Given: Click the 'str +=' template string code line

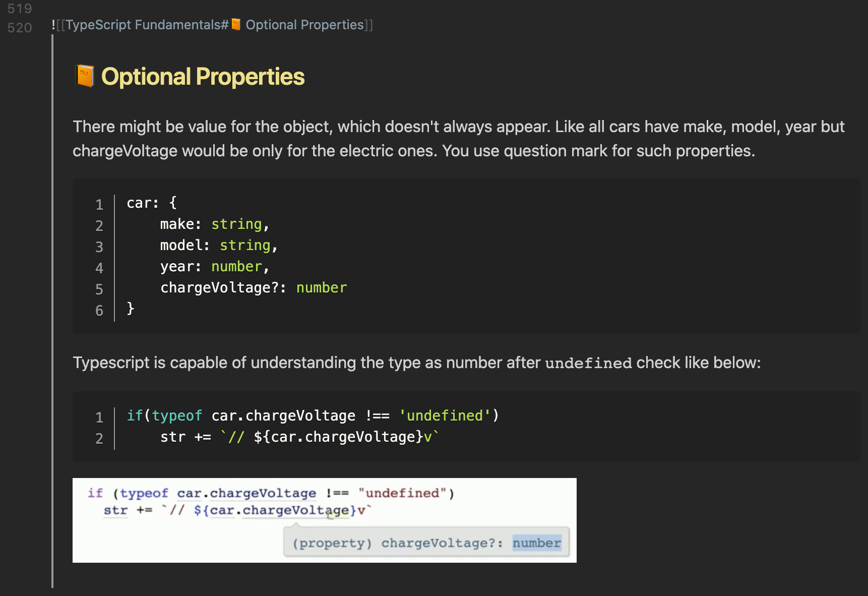Looking at the screenshot, I should coord(300,437).
